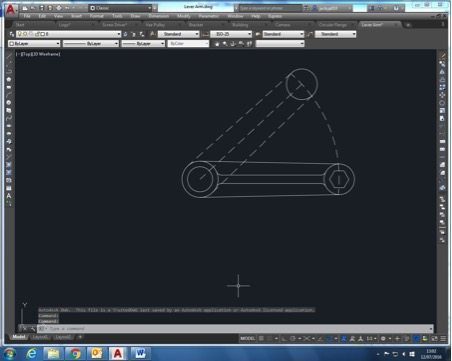Viewport: 452px width, 361px height.
Task: Open Layer Properties Manager icon
Action: (11, 34)
